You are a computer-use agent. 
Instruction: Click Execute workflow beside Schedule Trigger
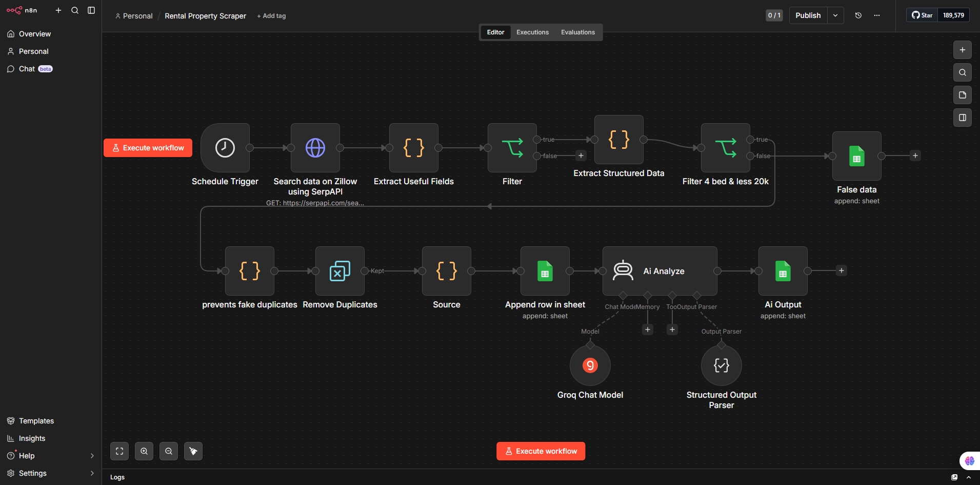(x=148, y=148)
